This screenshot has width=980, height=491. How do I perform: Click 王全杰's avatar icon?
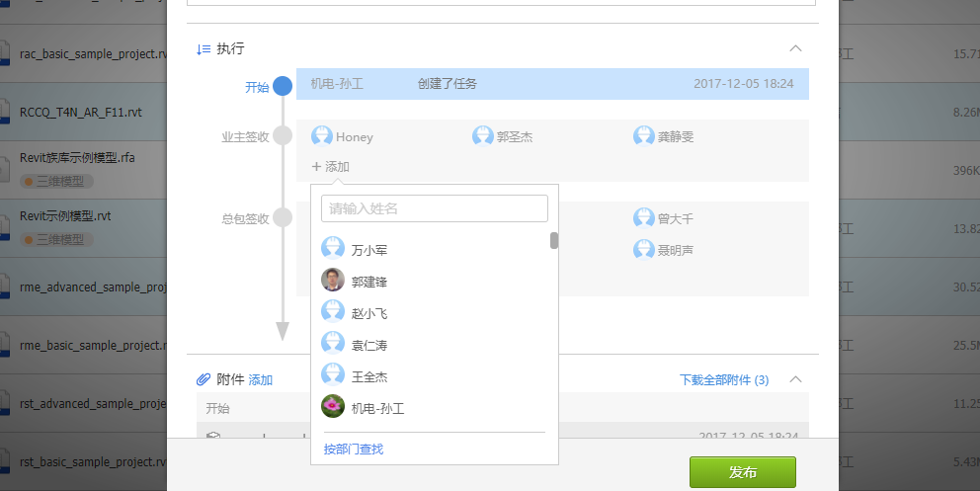point(333,375)
